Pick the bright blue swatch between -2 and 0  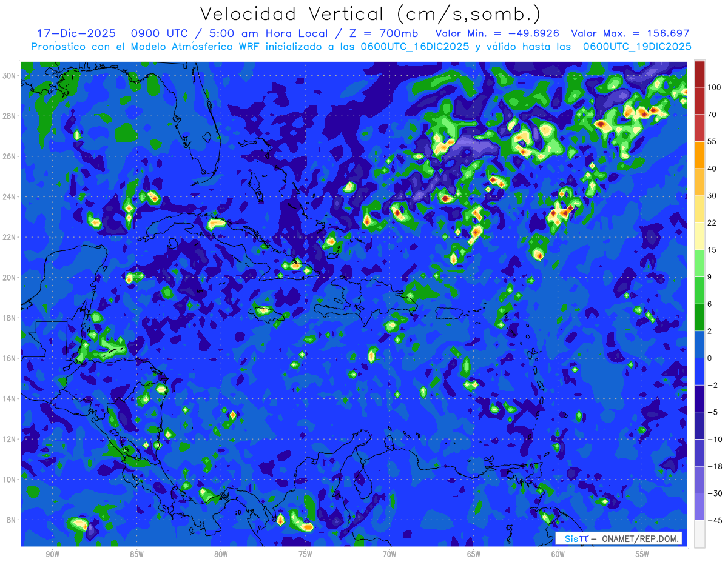(699, 372)
